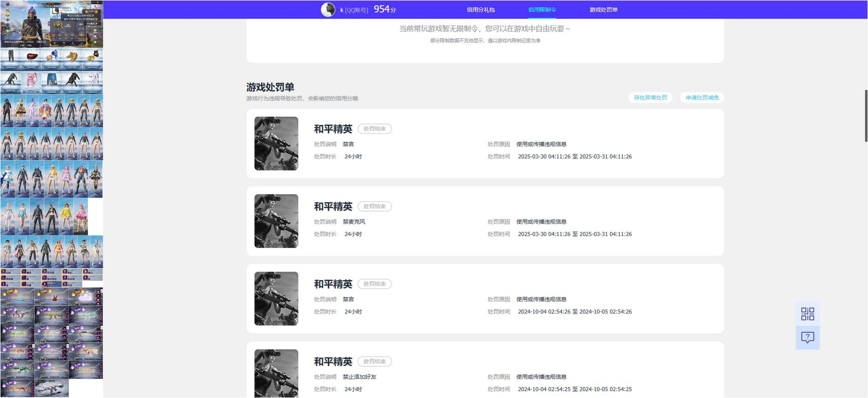
Task: Click the 当前常玩游戏暂无限制令 notice text
Action: [485, 29]
